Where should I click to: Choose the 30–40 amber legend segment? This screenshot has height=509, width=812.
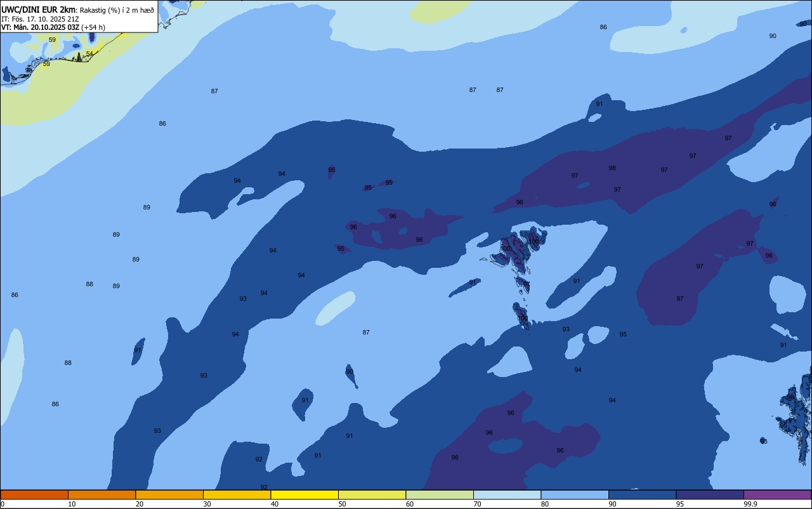(237, 494)
